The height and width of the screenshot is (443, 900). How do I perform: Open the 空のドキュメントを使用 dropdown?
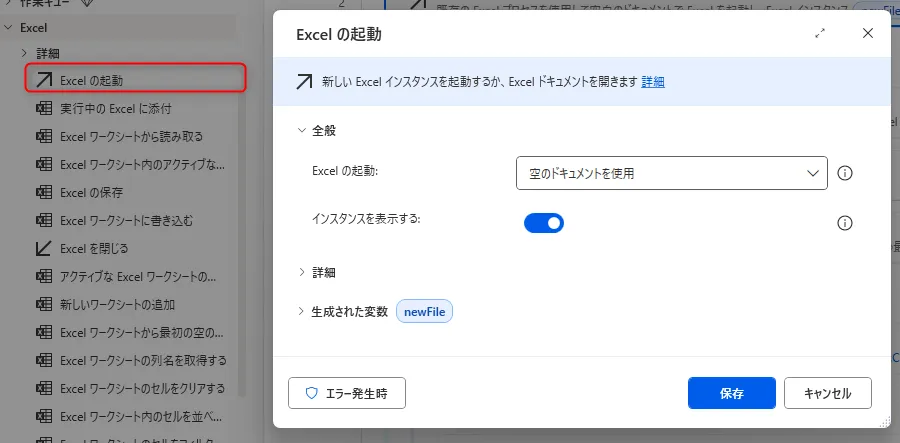pos(671,173)
